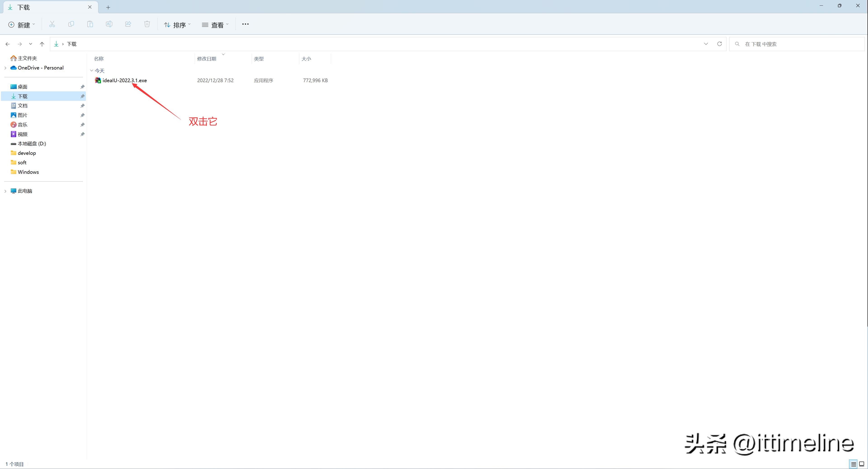Open recent locations dropdown arrow
868x469 pixels.
click(x=31, y=44)
